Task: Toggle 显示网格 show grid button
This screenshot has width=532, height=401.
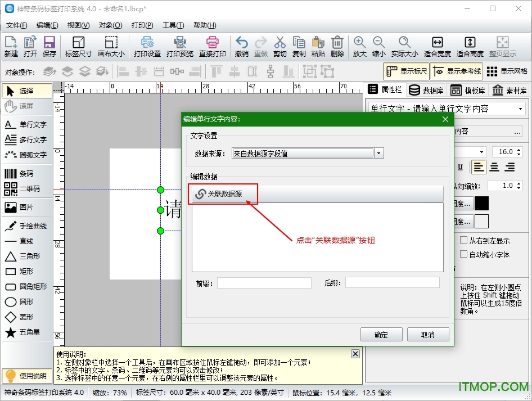Action: click(x=507, y=71)
